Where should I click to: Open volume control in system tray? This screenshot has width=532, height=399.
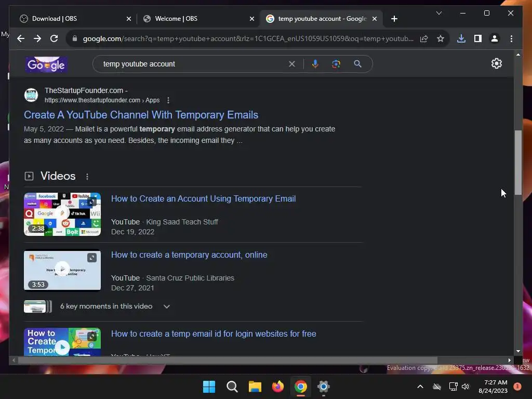[x=465, y=387]
